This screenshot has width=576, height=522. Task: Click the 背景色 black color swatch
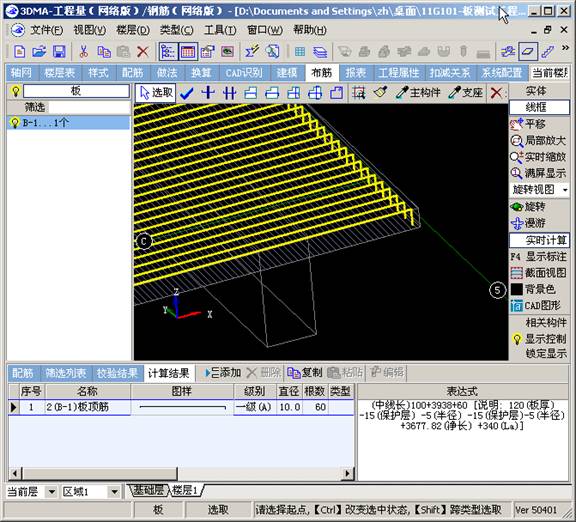pos(516,289)
